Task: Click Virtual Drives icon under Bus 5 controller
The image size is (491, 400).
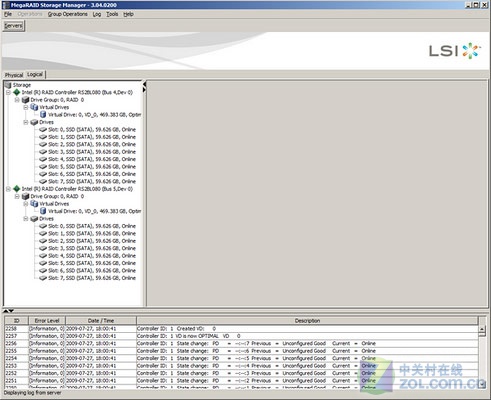Action: pyautogui.click(x=34, y=204)
